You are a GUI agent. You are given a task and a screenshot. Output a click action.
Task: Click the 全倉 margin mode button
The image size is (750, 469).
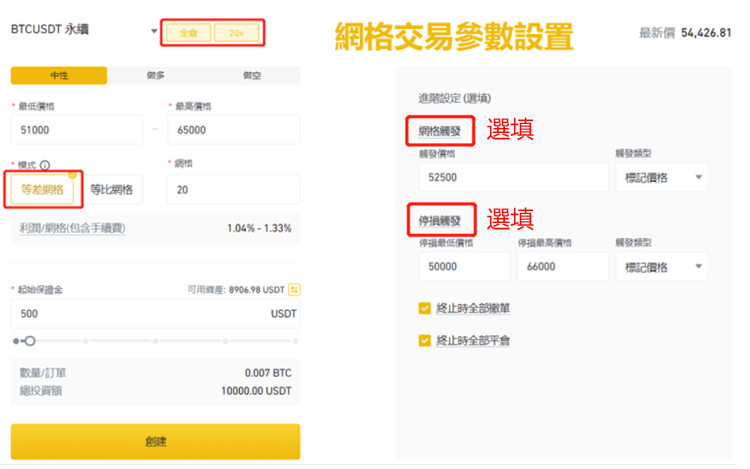pos(188,33)
